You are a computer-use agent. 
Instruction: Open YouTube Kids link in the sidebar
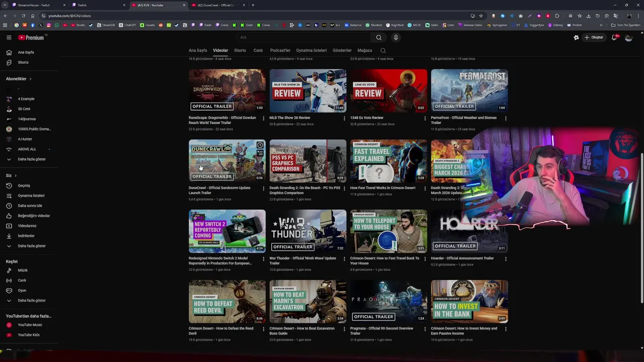coord(28,335)
